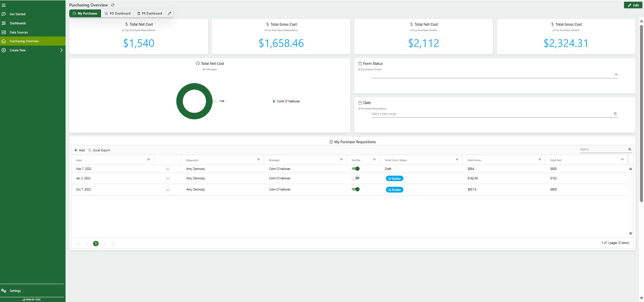Click Excel Export button
Viewport: 644px width, 302px height.
(x=99, y=150)
